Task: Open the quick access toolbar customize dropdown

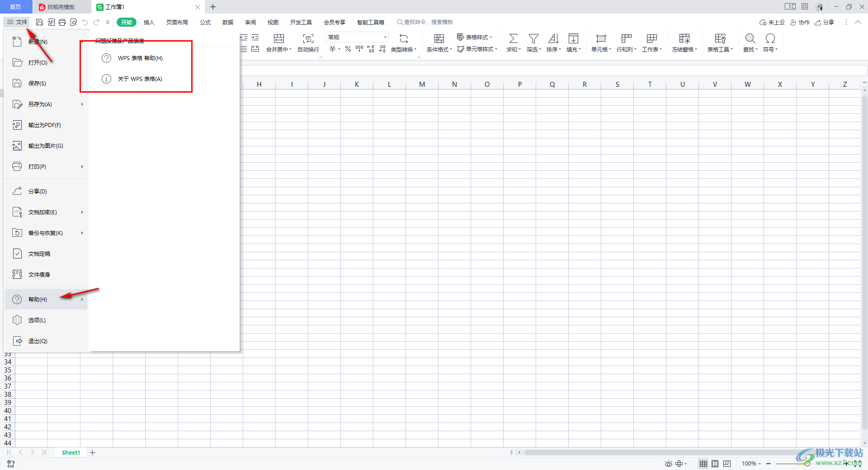Action: click(x=108, y=22)
